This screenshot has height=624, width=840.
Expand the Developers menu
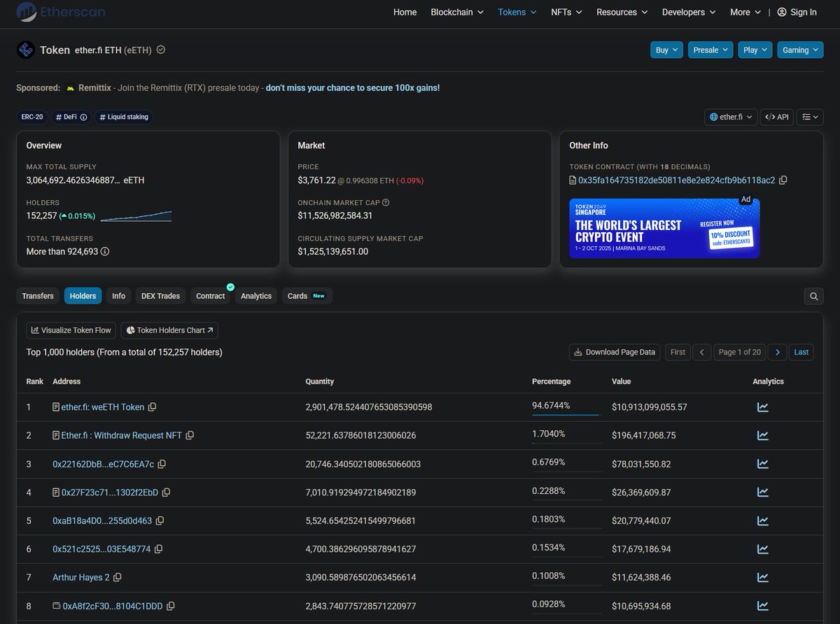click(689, 12)
